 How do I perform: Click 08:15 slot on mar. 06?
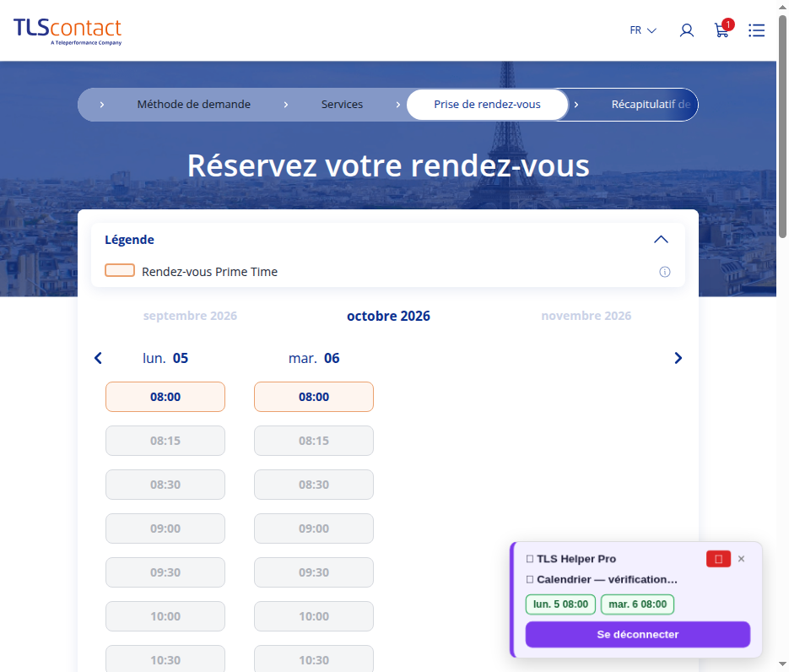[314, 441]
